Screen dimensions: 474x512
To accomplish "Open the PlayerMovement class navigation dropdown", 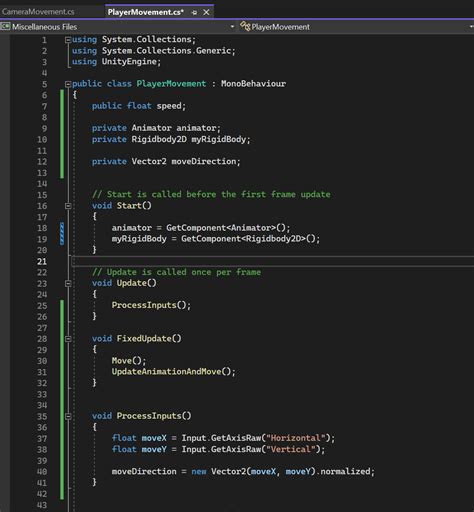I will [471, 27].
